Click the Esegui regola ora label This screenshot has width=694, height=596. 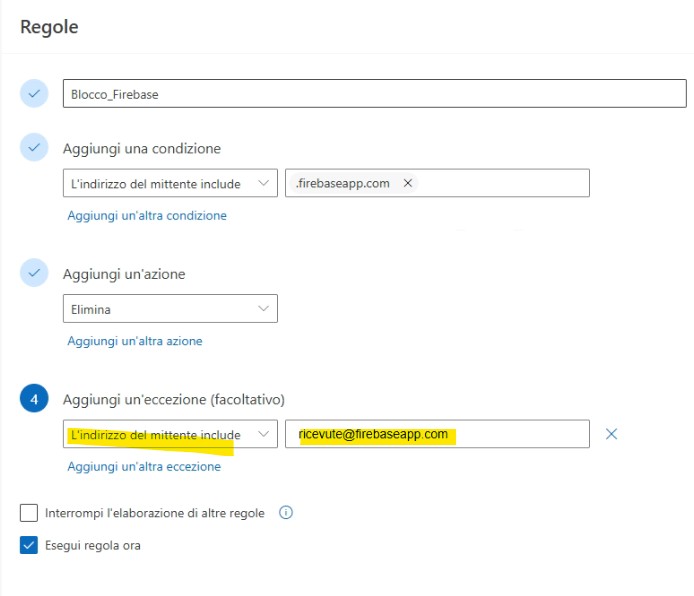coord(93,545)
